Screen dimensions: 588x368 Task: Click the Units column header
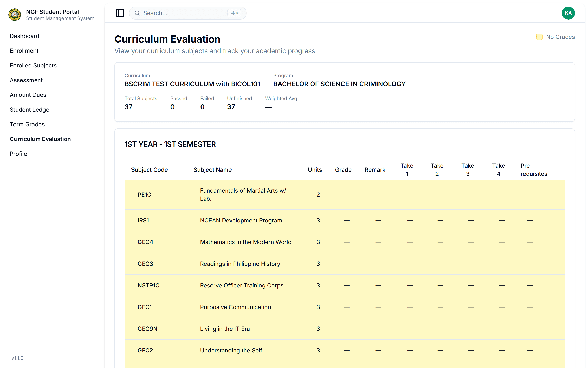315,170
